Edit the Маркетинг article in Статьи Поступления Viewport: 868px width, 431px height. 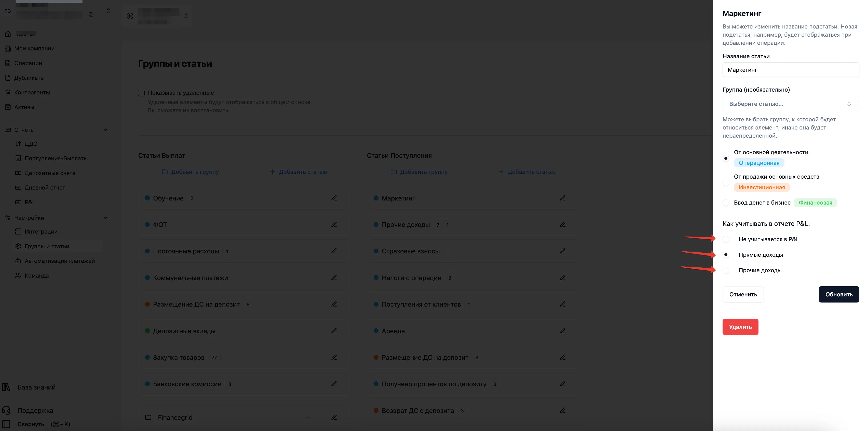coord(563,198)
